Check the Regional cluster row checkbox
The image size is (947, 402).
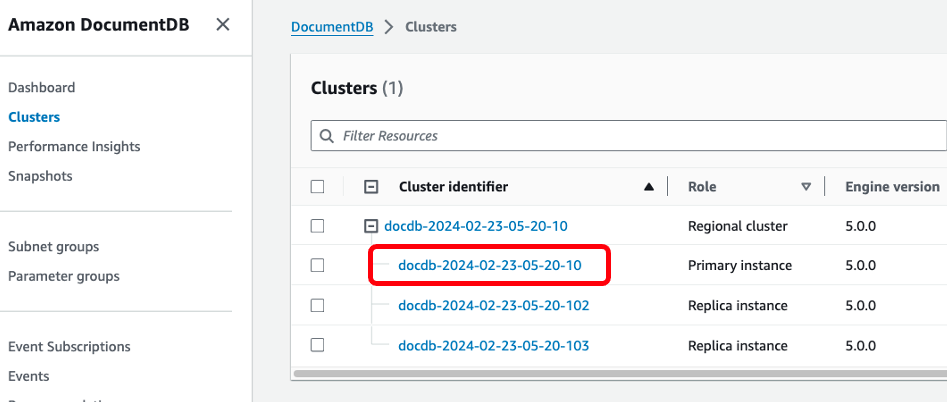pos(318,226)
